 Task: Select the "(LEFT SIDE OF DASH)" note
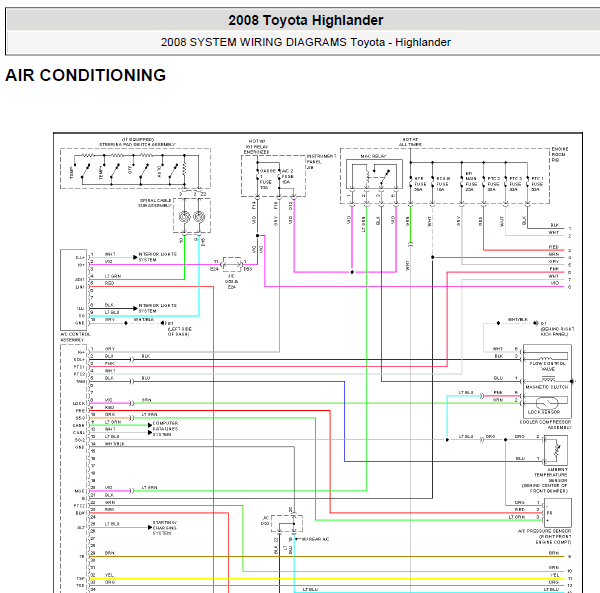coord(179,331)
